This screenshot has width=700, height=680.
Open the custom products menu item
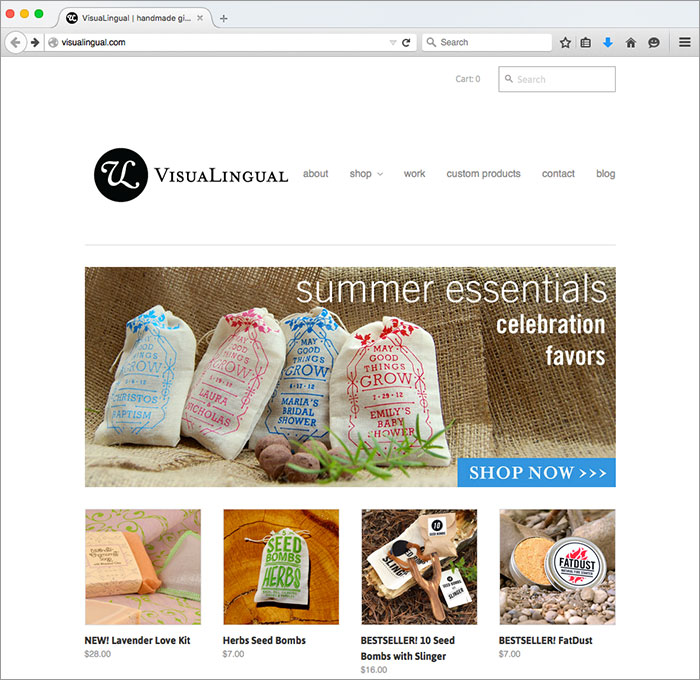click(x=483, y=173)
